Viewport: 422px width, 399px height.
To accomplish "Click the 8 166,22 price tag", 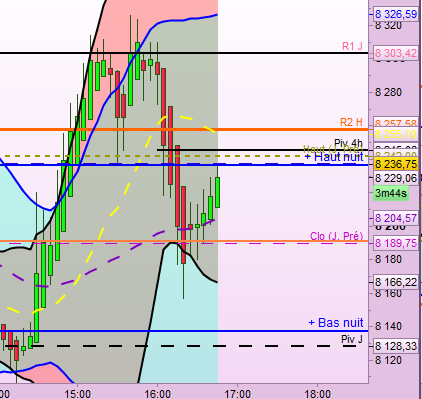I will (395, 282).
